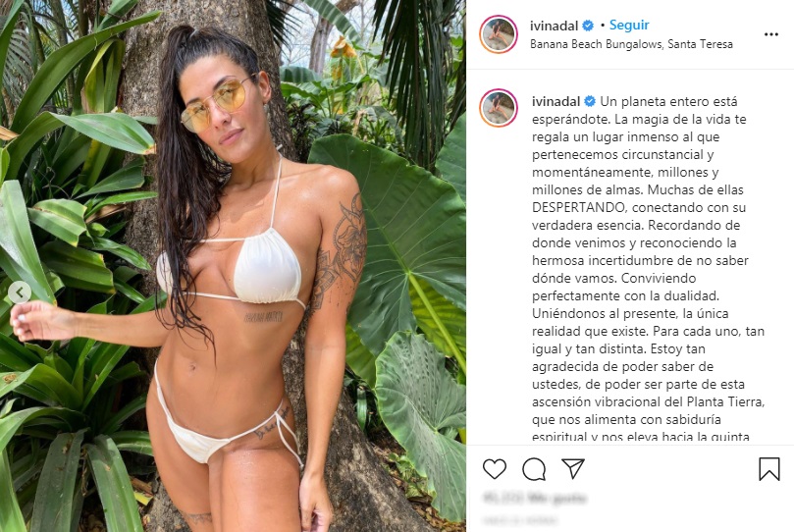Image resolution: width=794 pixels, height=532 pixels.
Task: Open ivinadal profile from header username
Action: [x=554, y=26]
